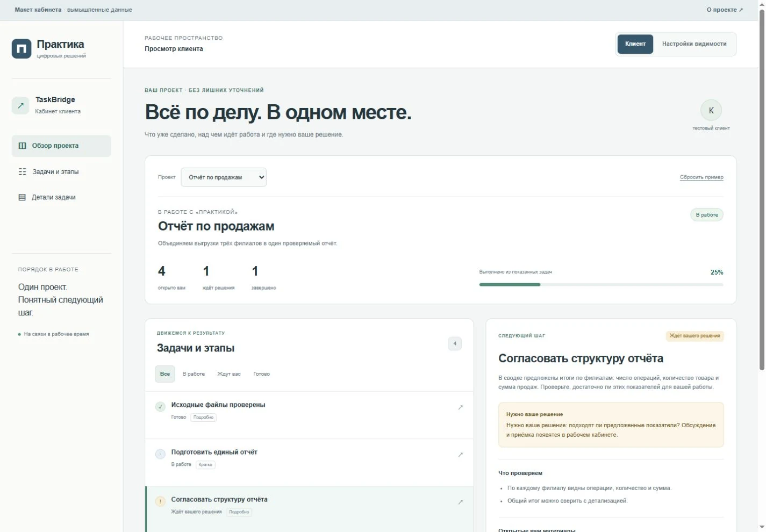Click Подробно tag under Согласовать структуру отчёта
The image size is (766, 532).
[x=239, y=512]
